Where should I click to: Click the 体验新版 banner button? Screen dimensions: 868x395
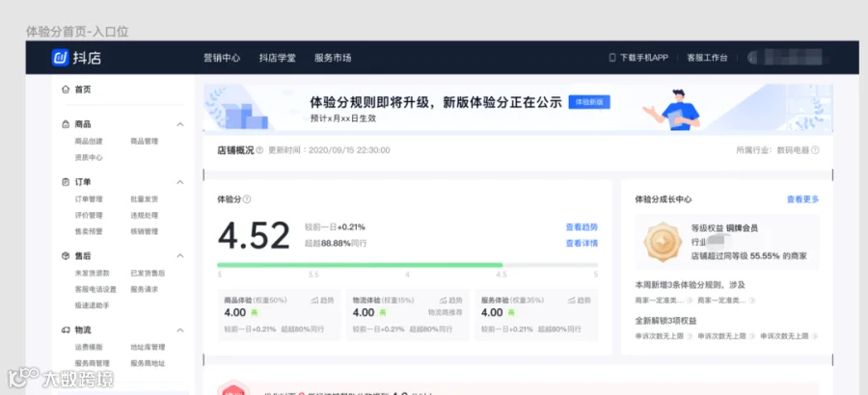coord(589,102)
